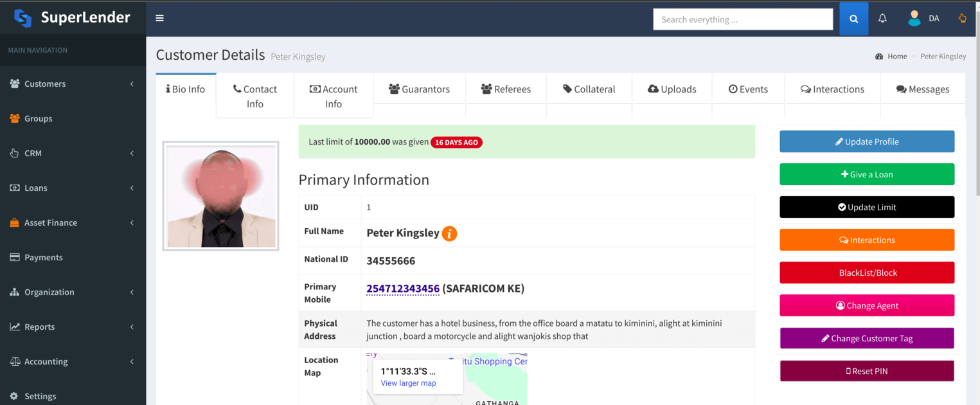980x405 pixels.
Task: Open the user avatar icon
Action: [x=914, y=19]
